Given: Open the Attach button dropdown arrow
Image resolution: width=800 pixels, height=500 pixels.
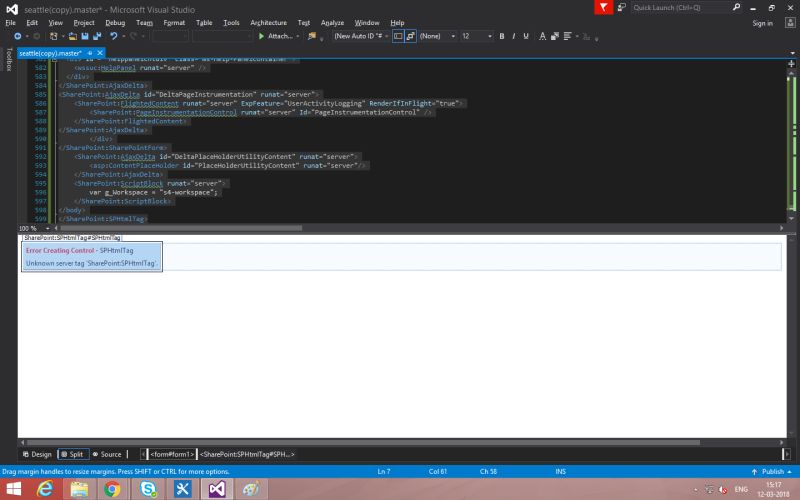Looking at the screenshot, I should [x=298, y=36].
